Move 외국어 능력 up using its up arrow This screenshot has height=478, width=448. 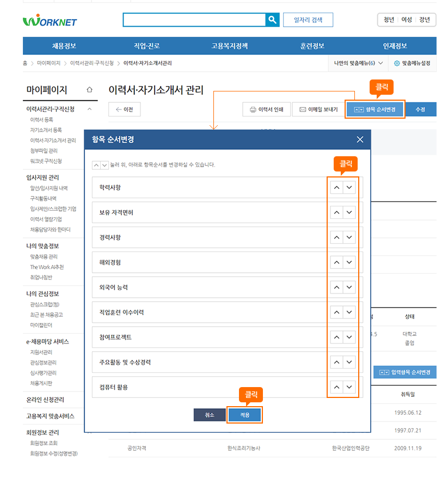(337, 287)
